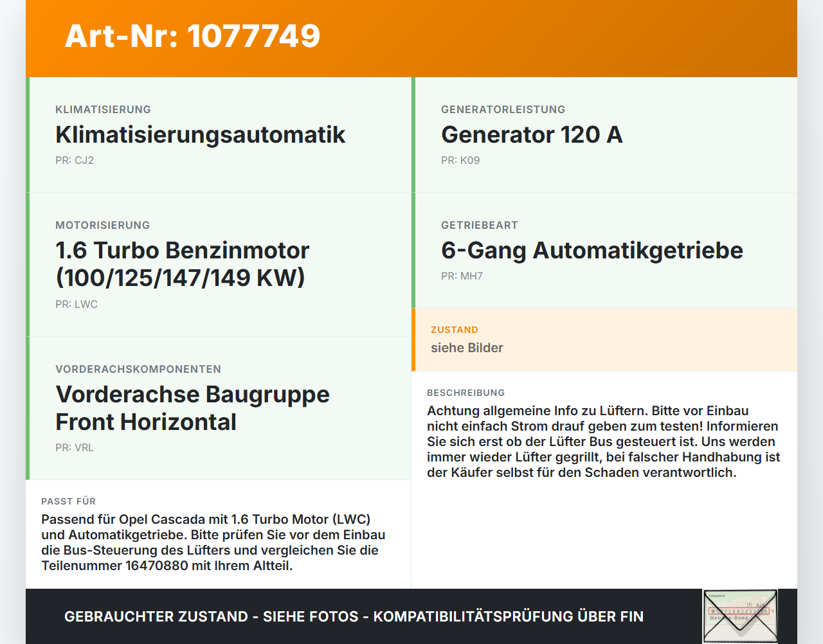Select the siehe Bilder condition text
Viewport: 823px width, 644px height.
coord(467,348)
